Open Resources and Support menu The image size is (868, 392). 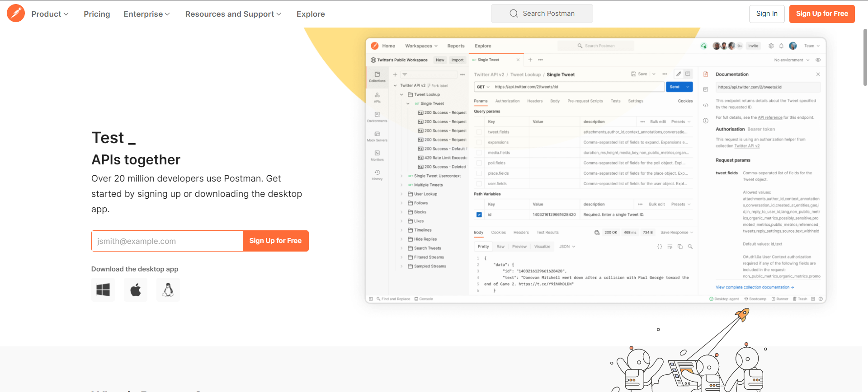tap(233, 14)
